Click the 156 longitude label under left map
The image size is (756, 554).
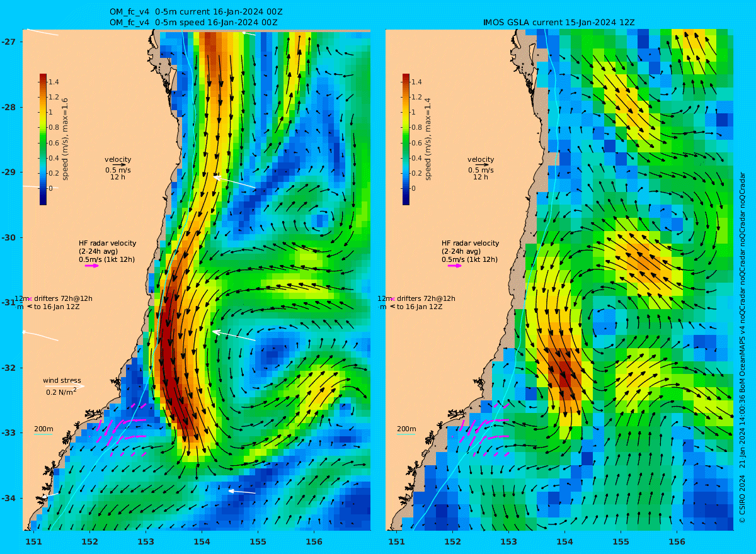coord(314,541)
